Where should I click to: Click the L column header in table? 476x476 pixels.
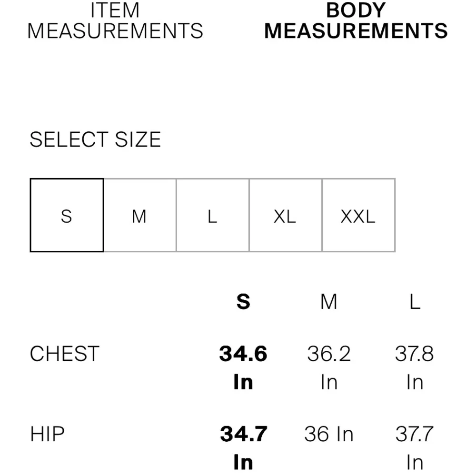[415, 302]
